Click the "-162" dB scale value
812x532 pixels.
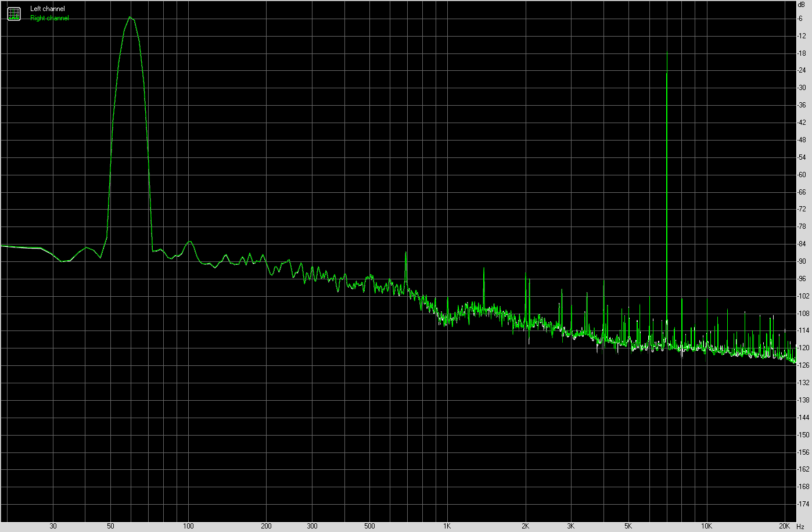pyautogui.click(x=804, y=469)
